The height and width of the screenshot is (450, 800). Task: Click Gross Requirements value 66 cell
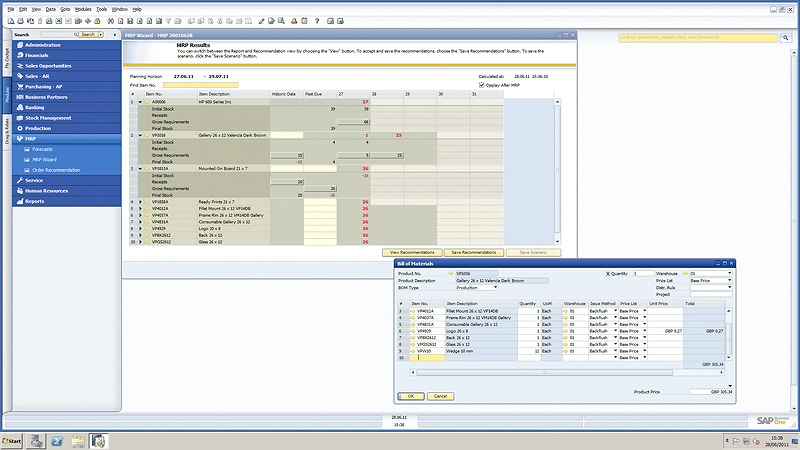coord(354,122)
